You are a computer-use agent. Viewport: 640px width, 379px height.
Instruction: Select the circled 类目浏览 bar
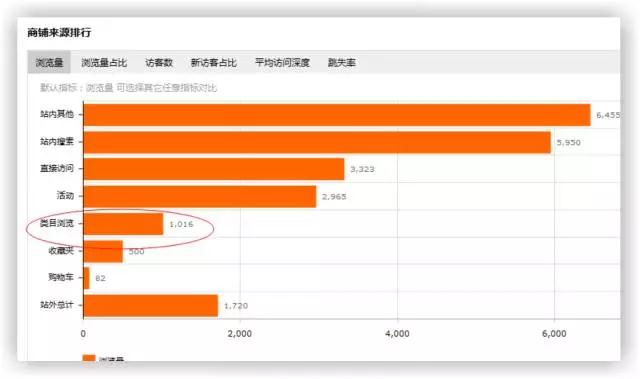(x=123, y=224)
